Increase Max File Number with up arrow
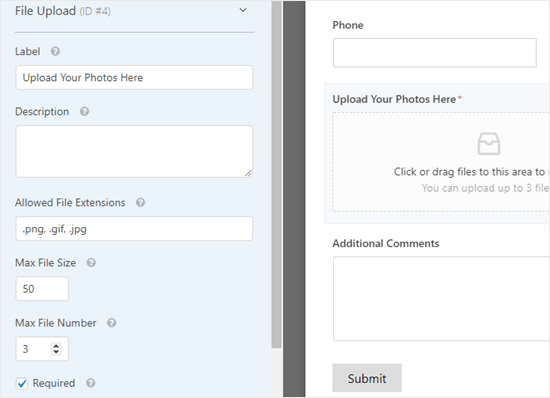Screen dimensions: 550x398 tap(56, 346)
